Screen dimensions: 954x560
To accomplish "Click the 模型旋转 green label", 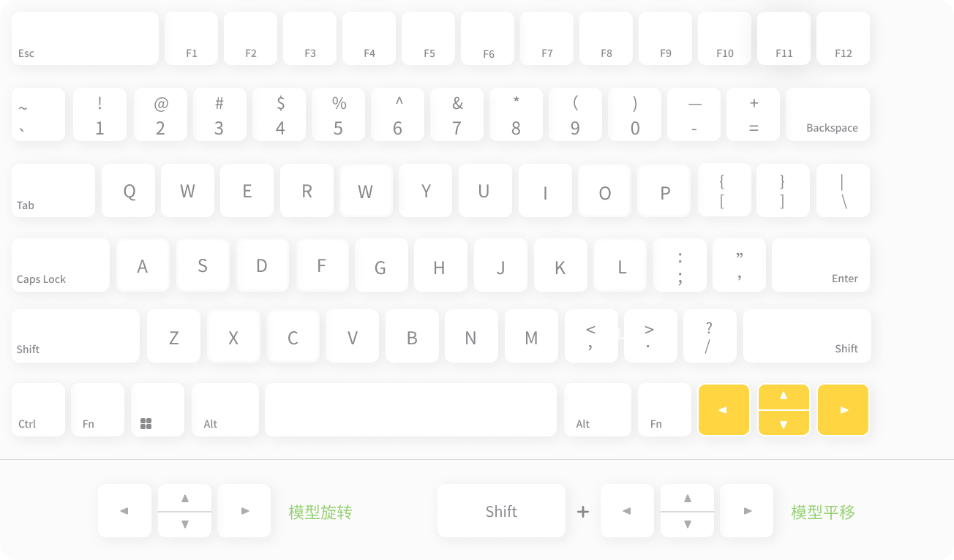I will [320, 512].
